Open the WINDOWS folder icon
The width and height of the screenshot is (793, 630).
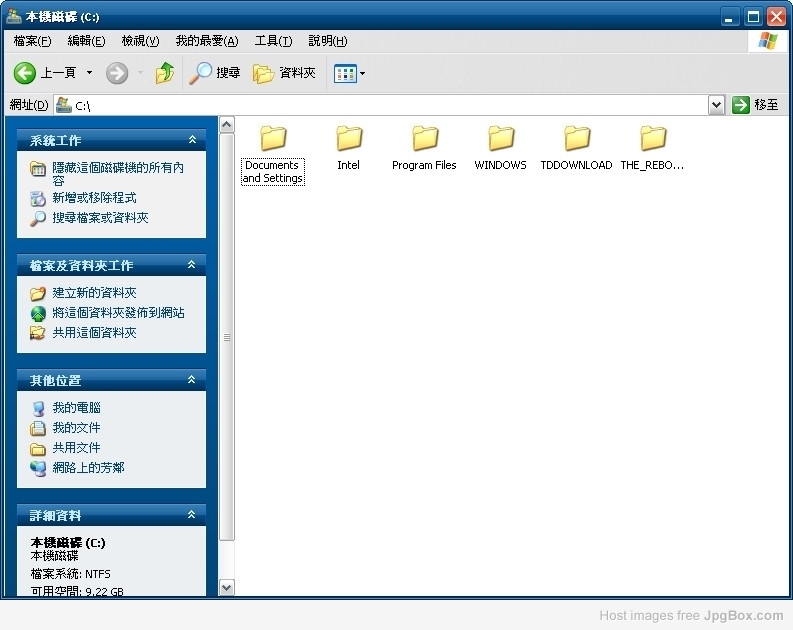pyautogui.click(x=500, y=139)
